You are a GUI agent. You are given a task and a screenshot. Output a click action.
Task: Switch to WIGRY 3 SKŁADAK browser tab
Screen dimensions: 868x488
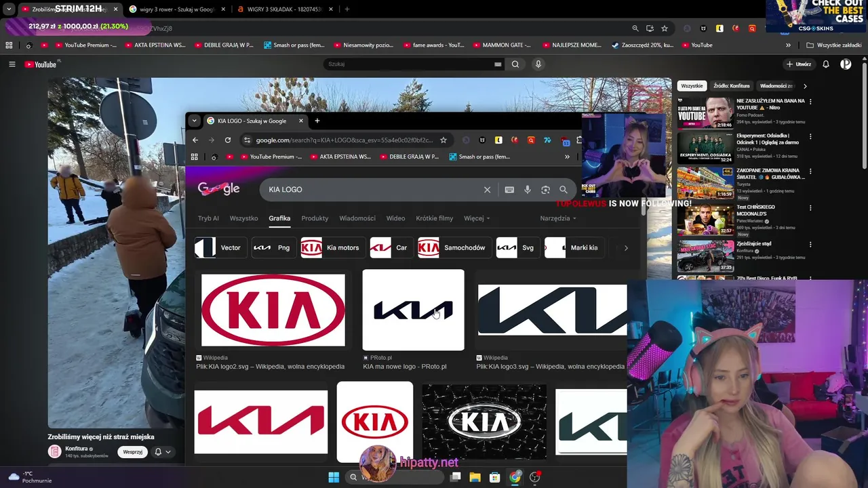[x=283, y=9]
